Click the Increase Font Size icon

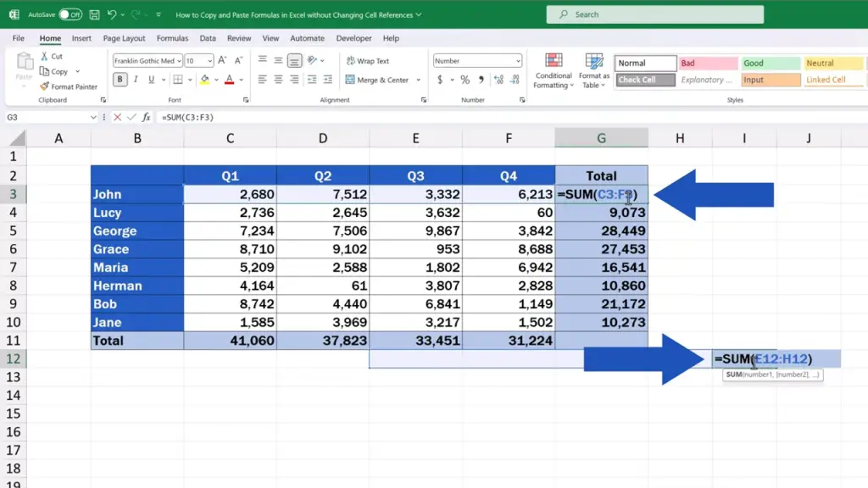pos(222,60)
